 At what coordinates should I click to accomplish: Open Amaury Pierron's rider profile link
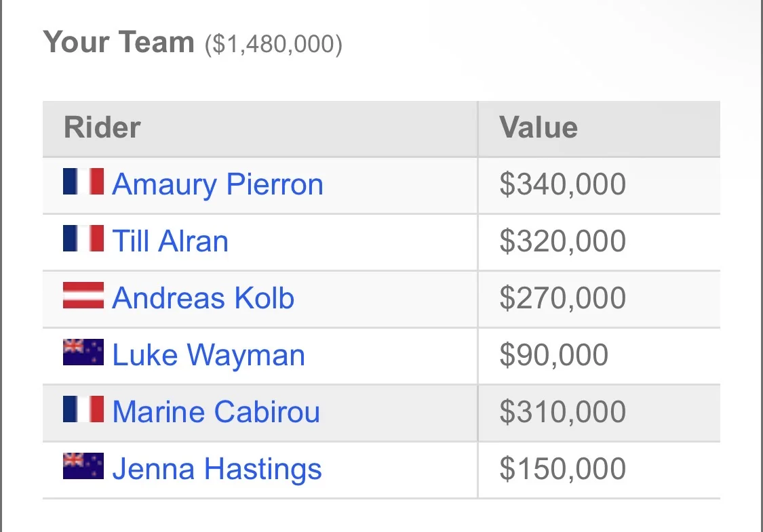pyautogui.click(x=218, y=185)
